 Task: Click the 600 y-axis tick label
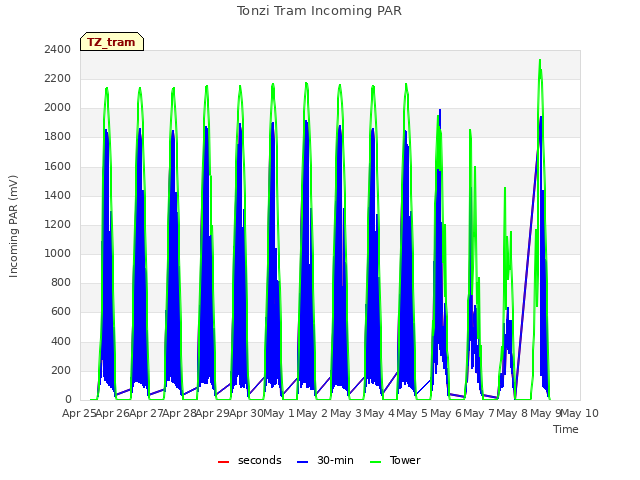61,312
